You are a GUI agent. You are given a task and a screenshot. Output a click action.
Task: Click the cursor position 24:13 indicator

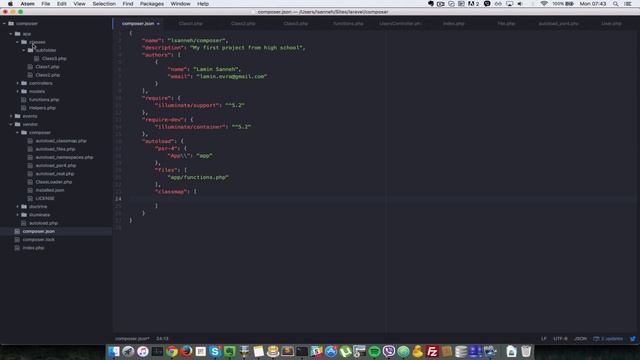(x=162, y=339)
